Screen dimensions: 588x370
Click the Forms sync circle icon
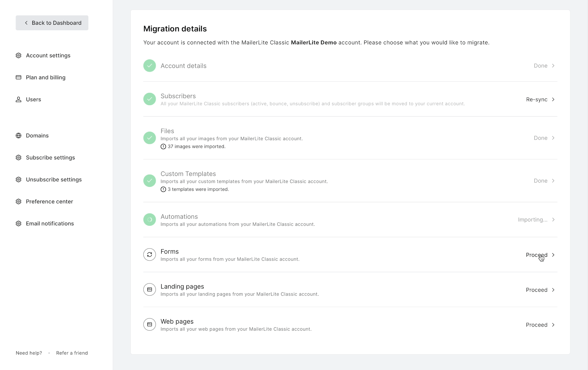pyautogui.click(x=149, y=255)
